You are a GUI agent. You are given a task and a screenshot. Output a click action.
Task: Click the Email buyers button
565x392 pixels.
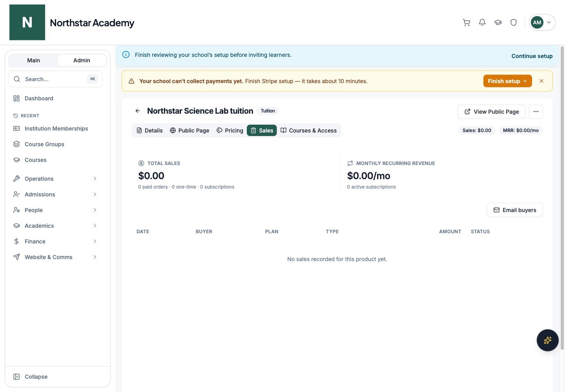click(515, 210)
